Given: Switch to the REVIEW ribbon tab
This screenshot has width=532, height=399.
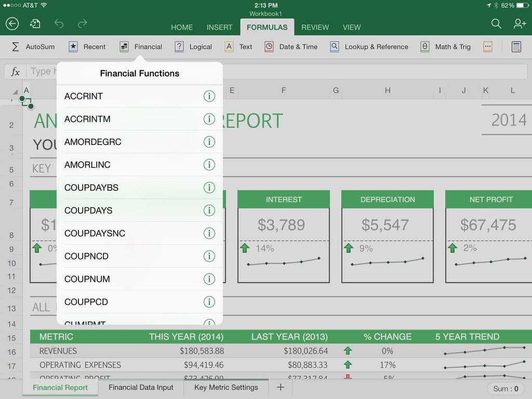Looking at the screenshot, I should (315, 28).
